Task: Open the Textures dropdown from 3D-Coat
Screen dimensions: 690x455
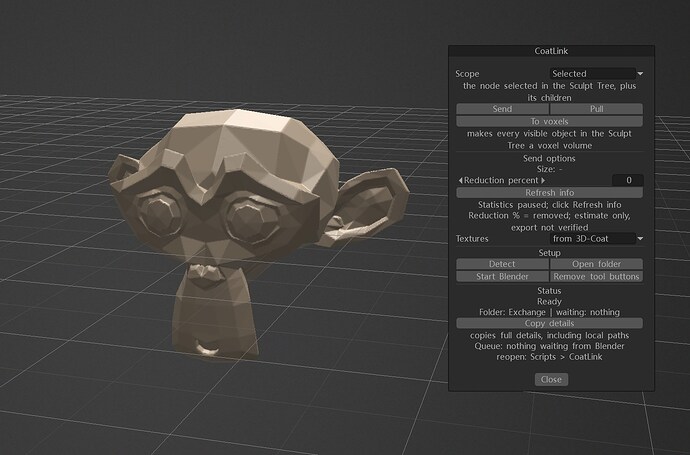Action: pyautogui.click(x=592, y=239)
